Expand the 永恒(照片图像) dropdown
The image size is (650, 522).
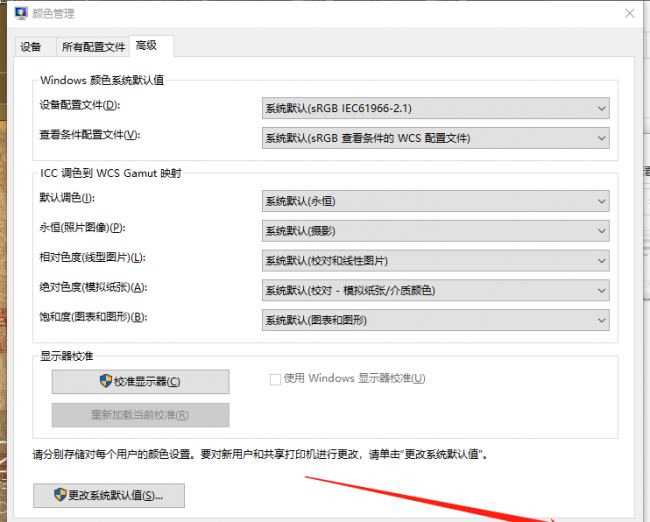[436, 231]
